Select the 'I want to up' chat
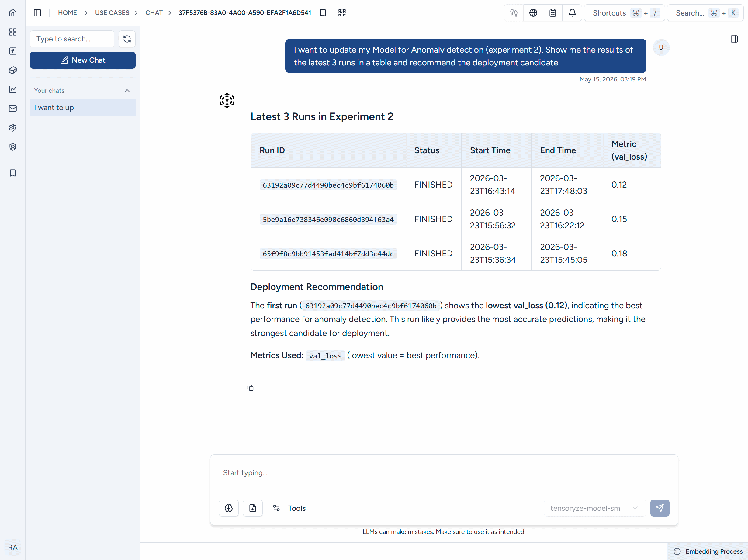748x560 pixels. click(x=82, y=108)
